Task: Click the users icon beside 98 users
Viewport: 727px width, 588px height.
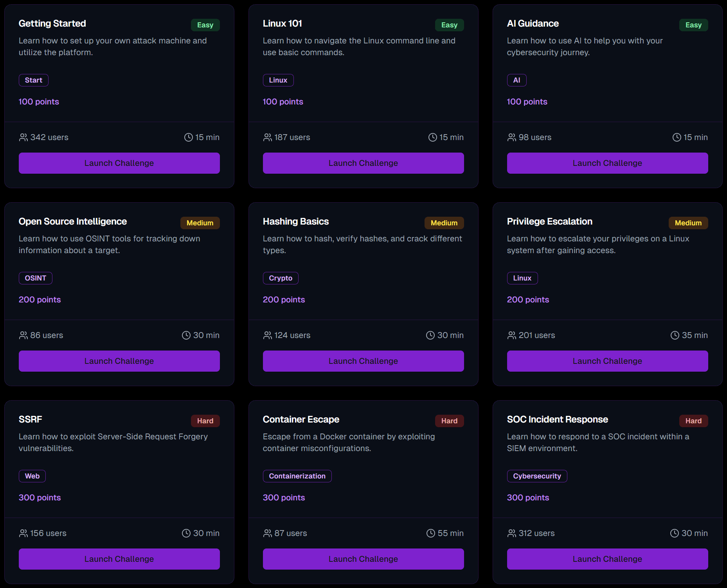Action: (x=511, y=137)
